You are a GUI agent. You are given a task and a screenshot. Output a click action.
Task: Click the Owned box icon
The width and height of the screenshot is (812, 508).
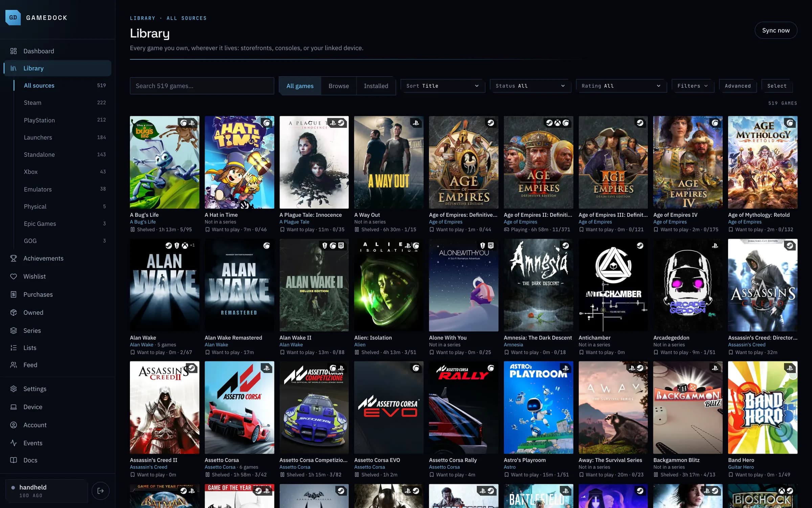tap(14, 313)
